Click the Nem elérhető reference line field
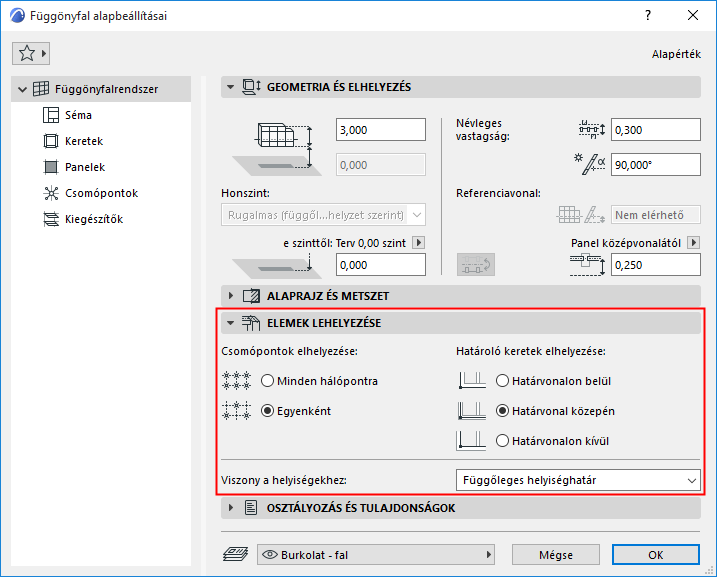 [656, 215]
